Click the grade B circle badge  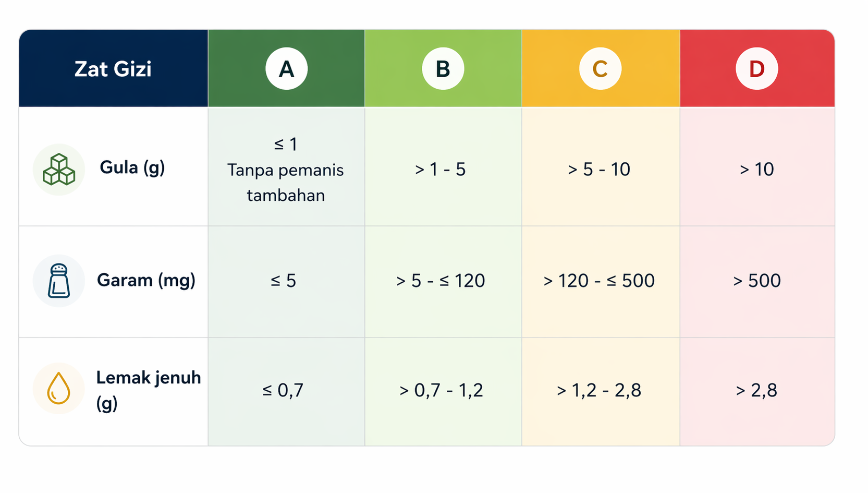443,69
